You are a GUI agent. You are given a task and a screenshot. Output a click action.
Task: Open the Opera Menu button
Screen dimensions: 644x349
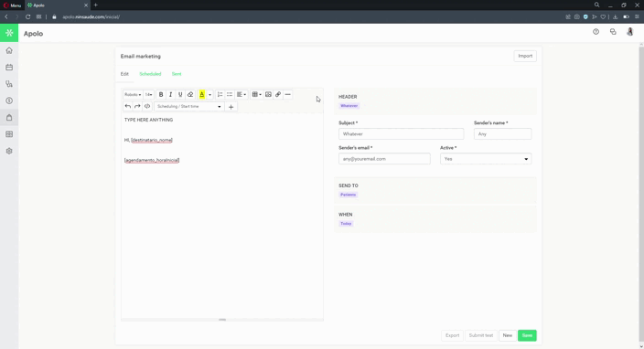coord(12,5)
